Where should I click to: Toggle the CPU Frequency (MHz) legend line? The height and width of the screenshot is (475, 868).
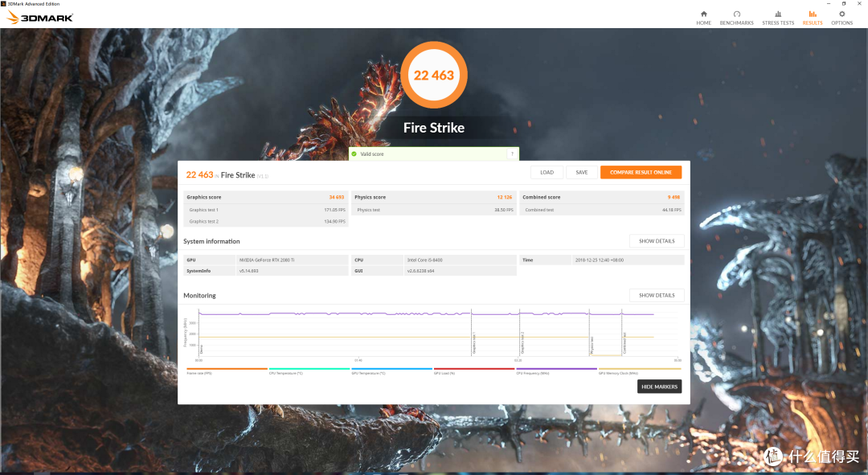coord(556,371)
